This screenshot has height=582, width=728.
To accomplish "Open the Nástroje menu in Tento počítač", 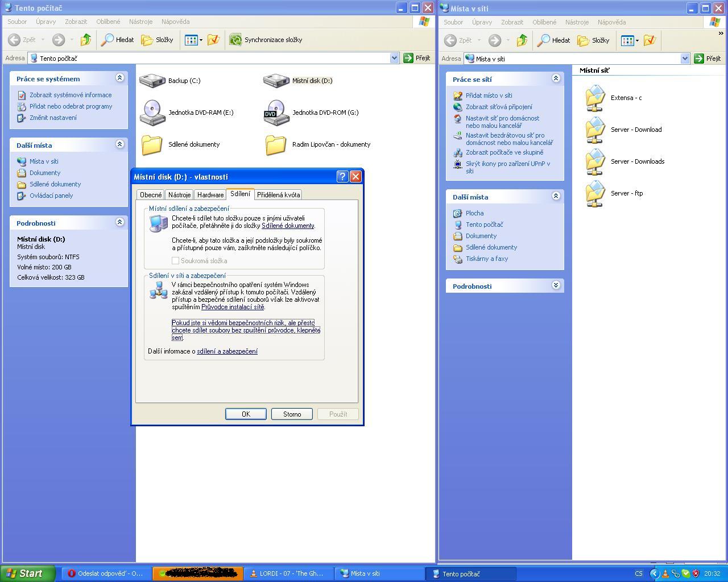I will click(x=140, y=22).
